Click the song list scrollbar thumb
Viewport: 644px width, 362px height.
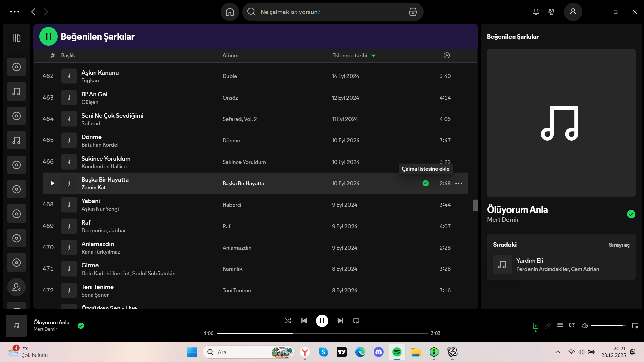[x=475, y=205]
